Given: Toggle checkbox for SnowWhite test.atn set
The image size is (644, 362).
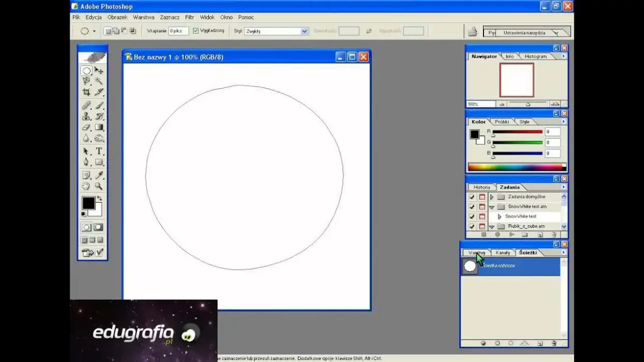Looking at the screenshot, I should point(472,206).
